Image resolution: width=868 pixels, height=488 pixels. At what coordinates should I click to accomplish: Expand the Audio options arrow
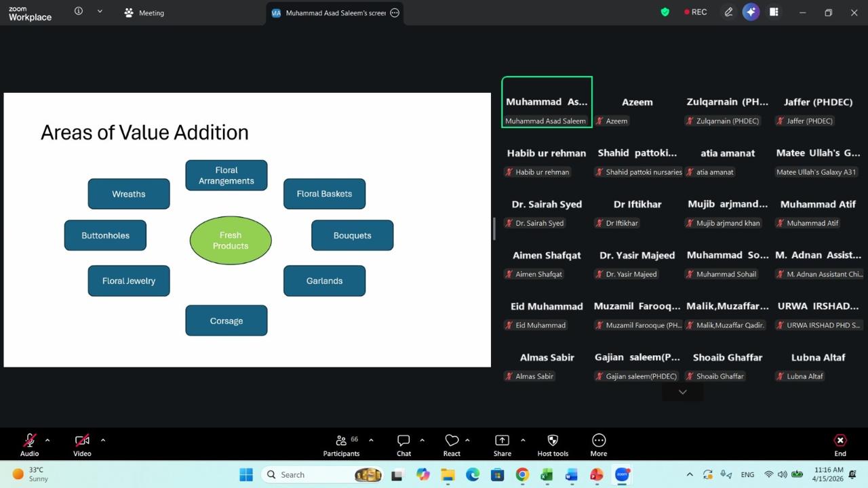[x=47, y=441]
